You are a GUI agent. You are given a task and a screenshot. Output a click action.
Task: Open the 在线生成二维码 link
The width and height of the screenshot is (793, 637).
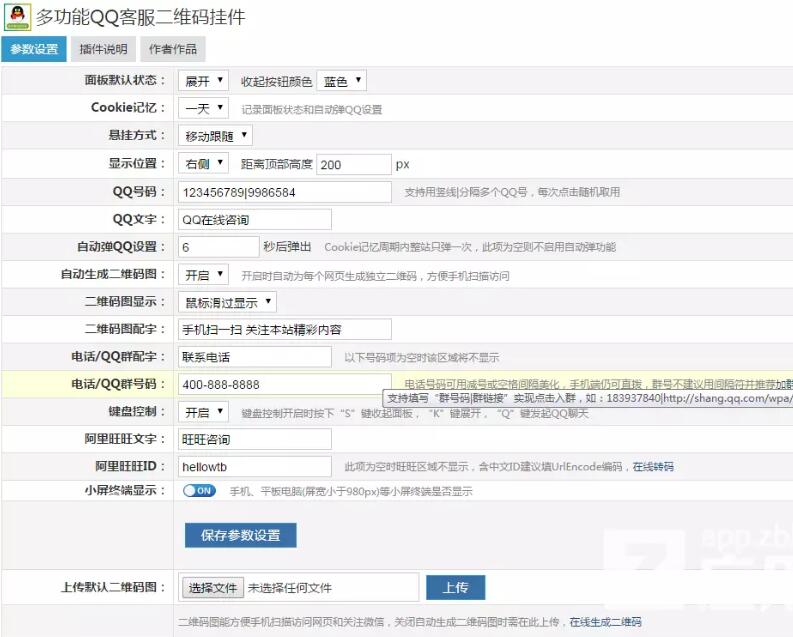click(x=605, y=621)
